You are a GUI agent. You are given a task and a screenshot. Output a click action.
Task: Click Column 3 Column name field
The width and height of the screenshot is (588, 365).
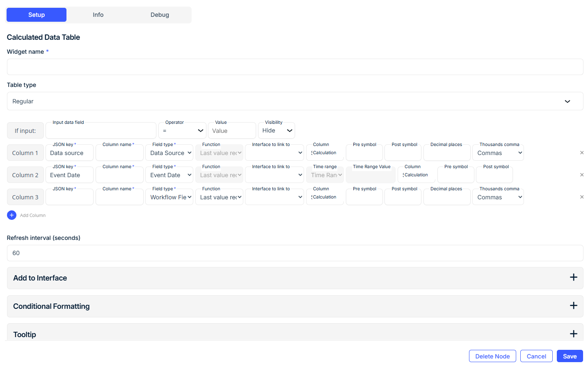click(119, 197)
